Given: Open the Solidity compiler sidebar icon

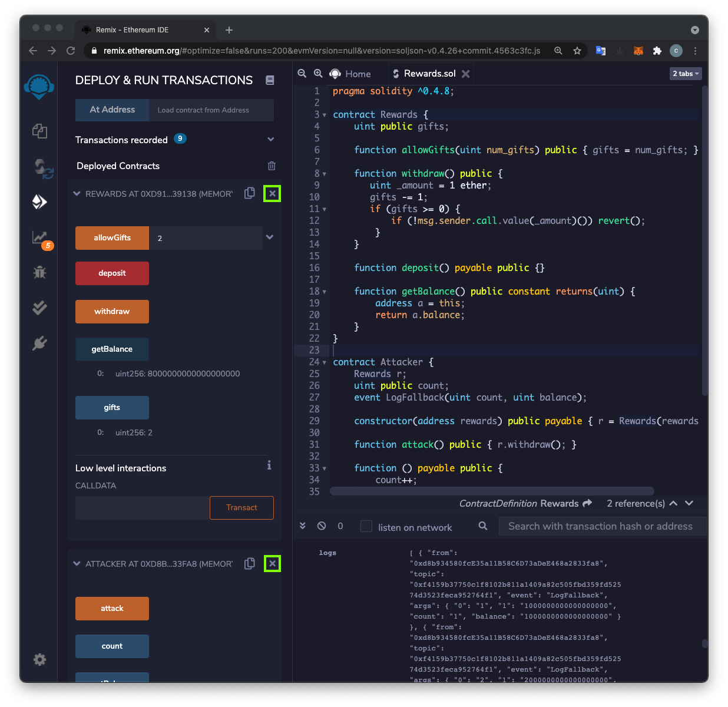Looking at the screenshot, I should [x=42, y=168].
